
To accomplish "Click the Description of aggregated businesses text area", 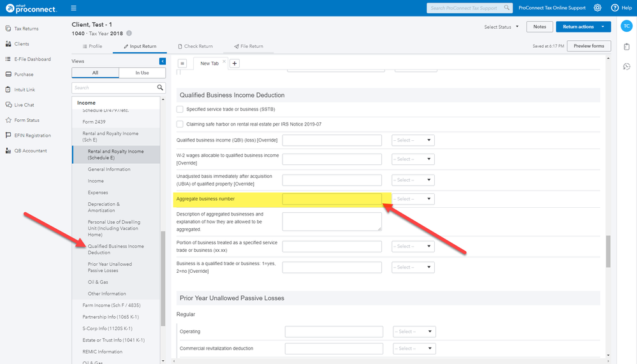I will pos(332,222).
